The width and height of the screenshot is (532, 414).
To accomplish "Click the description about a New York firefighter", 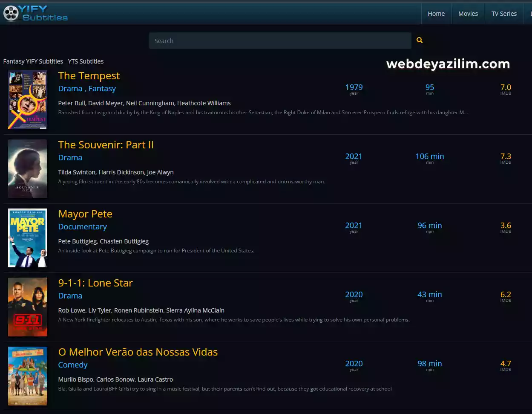I will click(x=234, y=320).
